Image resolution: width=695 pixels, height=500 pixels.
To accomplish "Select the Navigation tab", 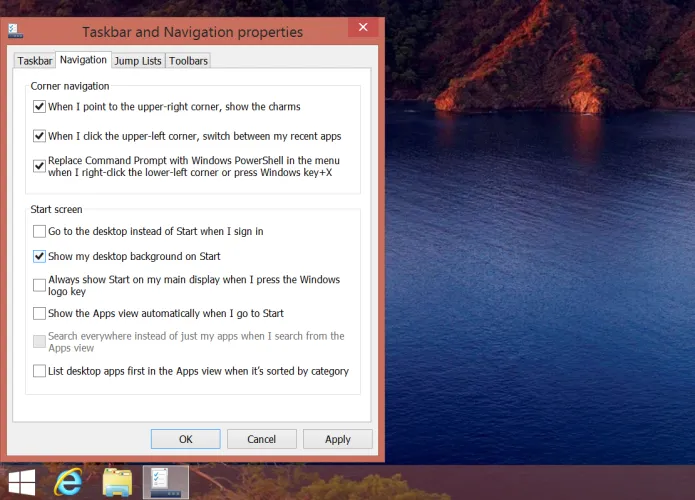I will click(x=83, y=60).
